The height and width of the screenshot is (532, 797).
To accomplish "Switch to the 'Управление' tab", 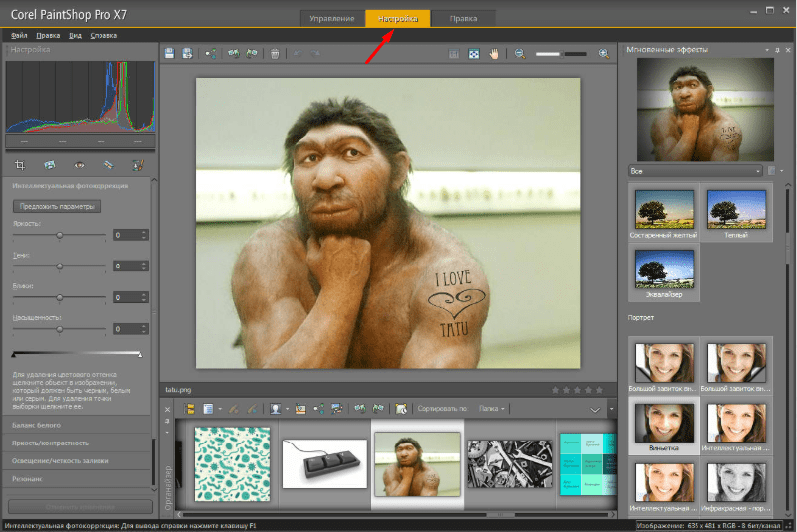I will tap(331, 18).
